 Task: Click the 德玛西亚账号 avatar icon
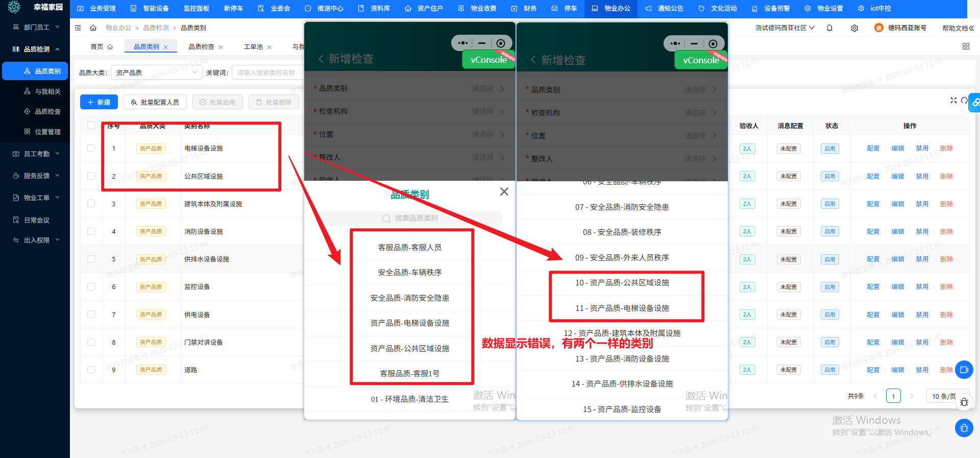878,28
